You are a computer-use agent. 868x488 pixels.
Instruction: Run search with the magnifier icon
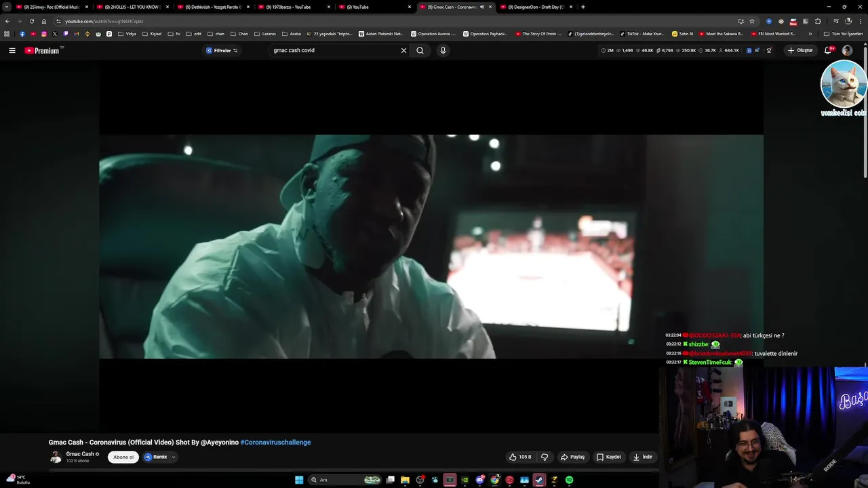point(420,50)
